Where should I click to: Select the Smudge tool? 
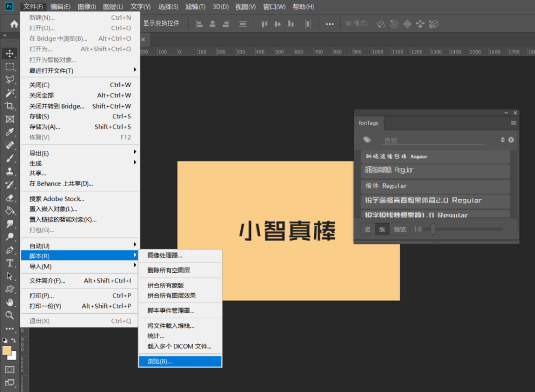tap(10, 224)
